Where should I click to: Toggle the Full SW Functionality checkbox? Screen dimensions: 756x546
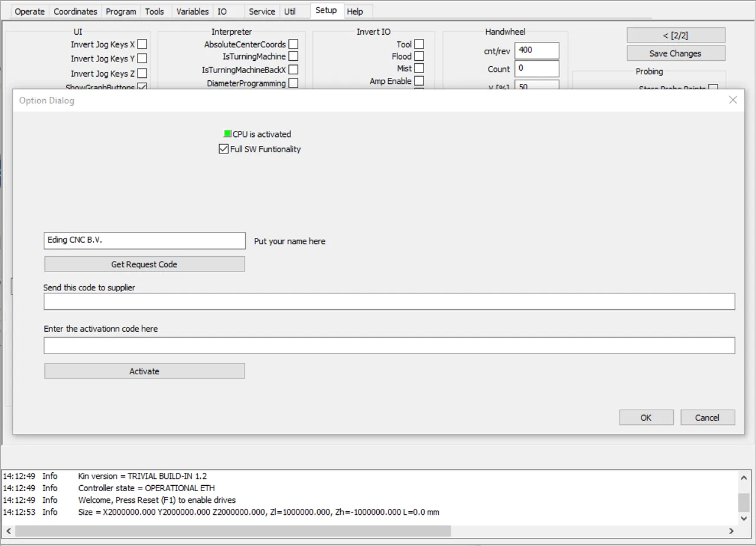pos(224,149)
